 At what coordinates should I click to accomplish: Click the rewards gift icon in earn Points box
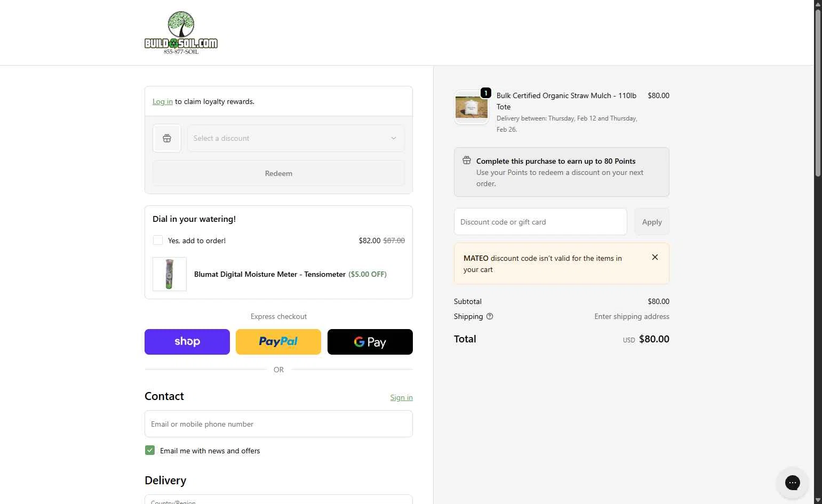coord(467,161)
